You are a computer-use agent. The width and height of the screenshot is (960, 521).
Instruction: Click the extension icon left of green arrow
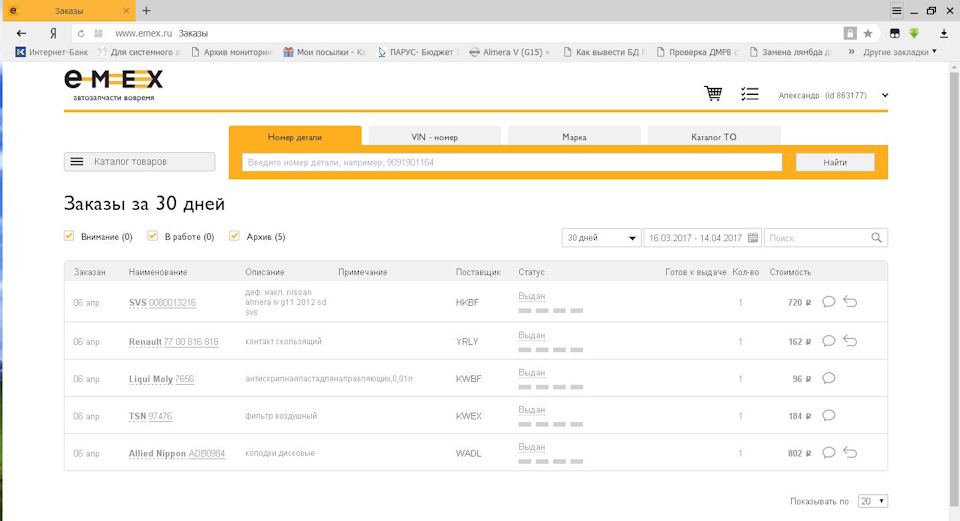coord(894,34)
